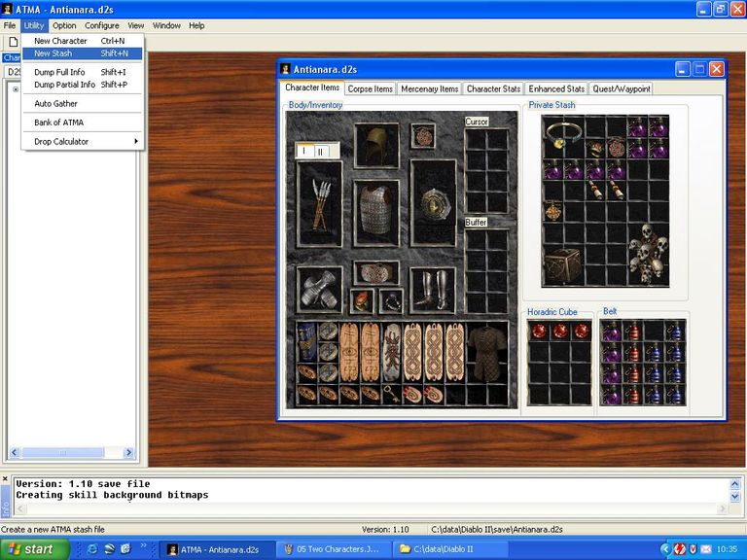Click the envelope icon in the system tray
Image resolution: width=747 pixels, height=560 pixels.
pyautogui.click(x=706, y=549)
